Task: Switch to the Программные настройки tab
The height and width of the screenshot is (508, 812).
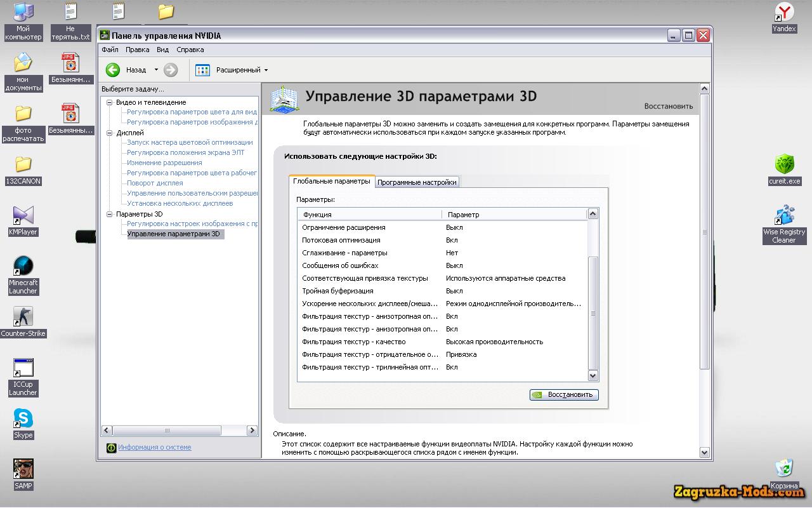Action: (x=417, y=182)
